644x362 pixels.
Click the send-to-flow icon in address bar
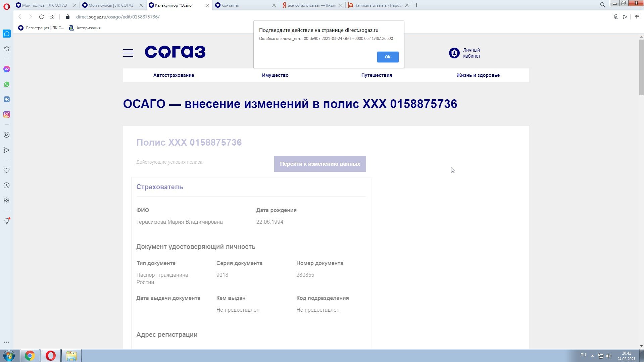(625, 17)
